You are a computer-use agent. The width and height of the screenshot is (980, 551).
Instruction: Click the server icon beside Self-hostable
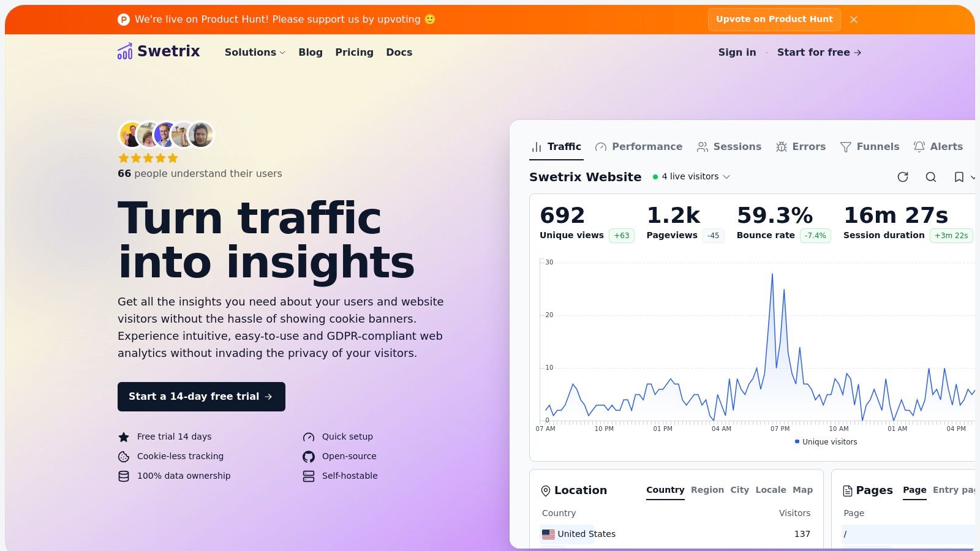(x=309, y=476)
